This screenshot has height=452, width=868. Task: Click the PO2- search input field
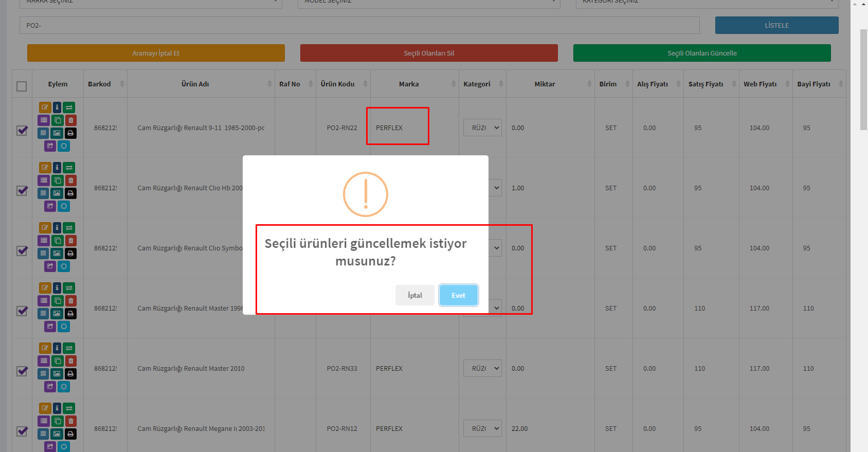click(359, 25)
